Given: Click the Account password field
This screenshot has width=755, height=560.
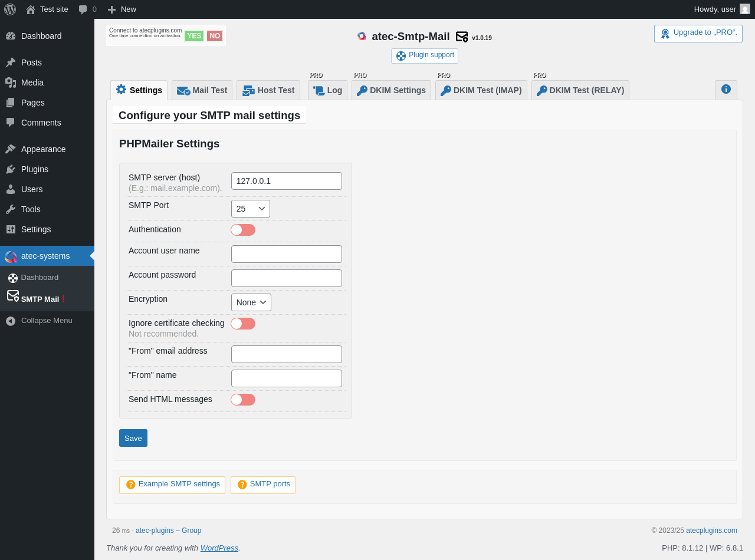Looking at the screenshot, I should click(x=287, y=278).
